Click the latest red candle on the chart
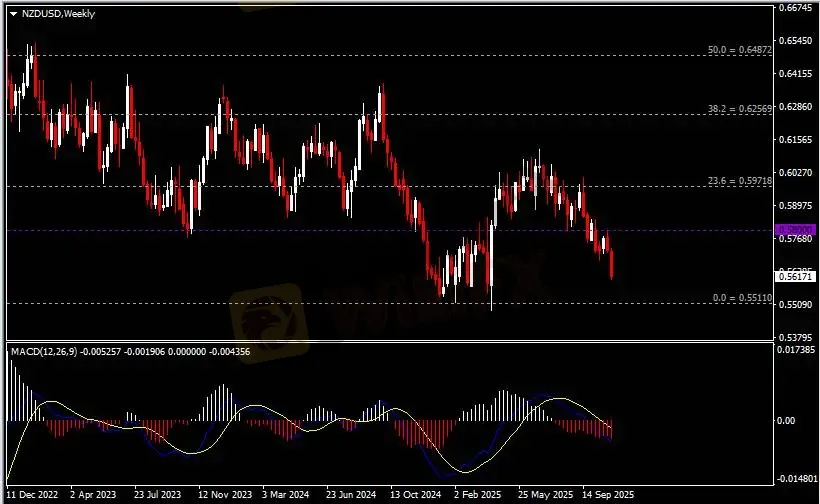 point(612,265)
